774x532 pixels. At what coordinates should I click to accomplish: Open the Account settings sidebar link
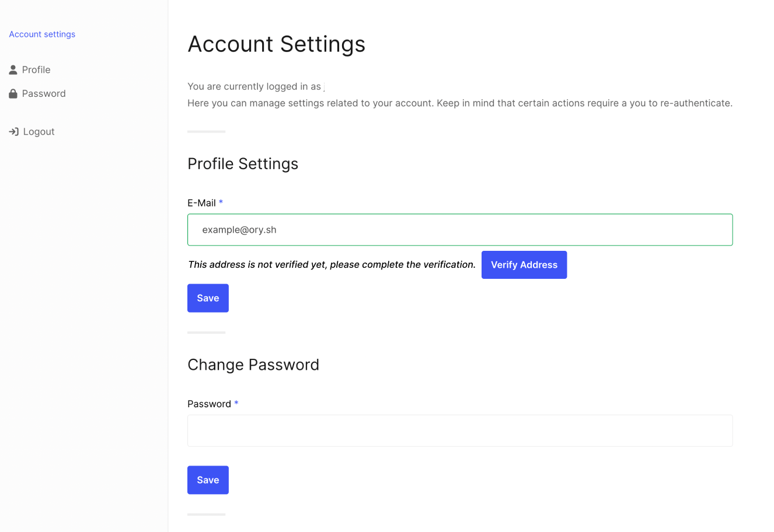click(x=42, y=34)
